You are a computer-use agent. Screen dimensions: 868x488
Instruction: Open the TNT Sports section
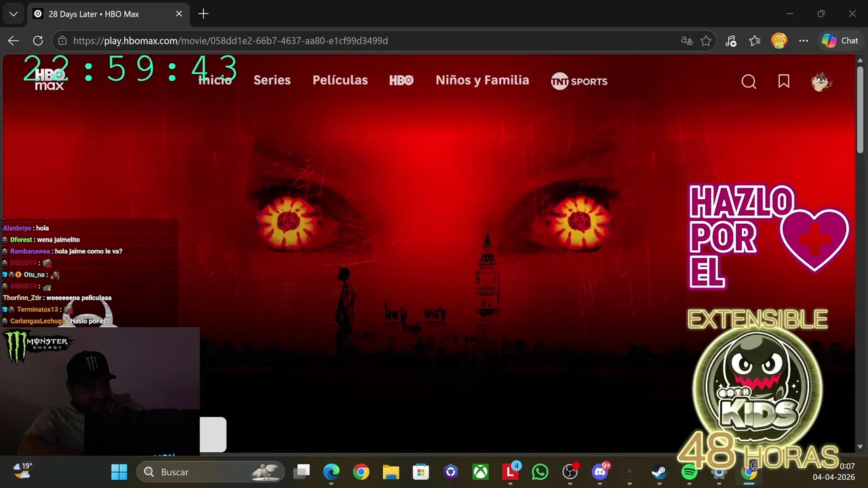tap(579, 81)
